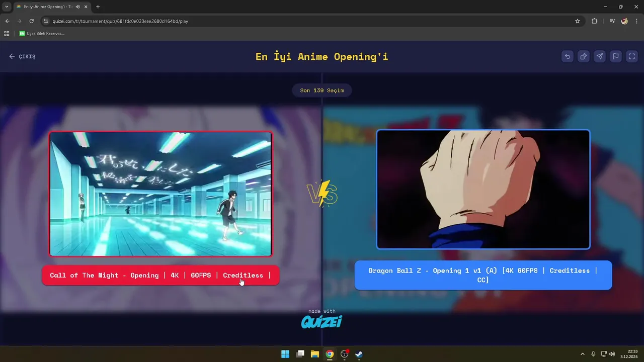The width and height of the screenshot is (644, 362).
Task: Expand the hidden system tray icons
Action: [583, 354]
